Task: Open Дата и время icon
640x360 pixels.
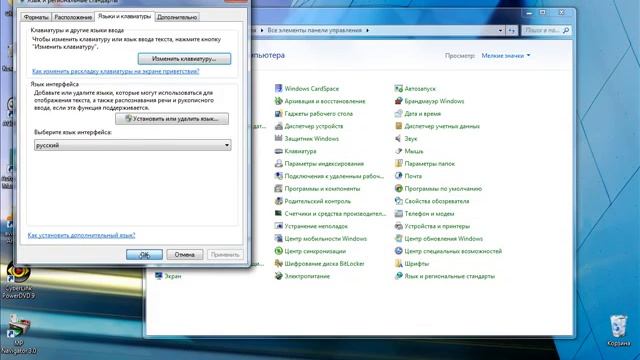Action: 399,113
